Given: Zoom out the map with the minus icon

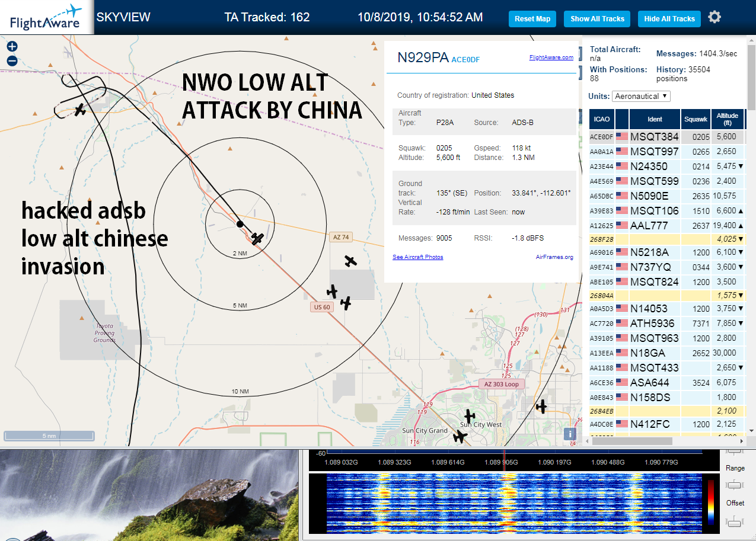Looking at the screenshot, I should tap(12, 60).
